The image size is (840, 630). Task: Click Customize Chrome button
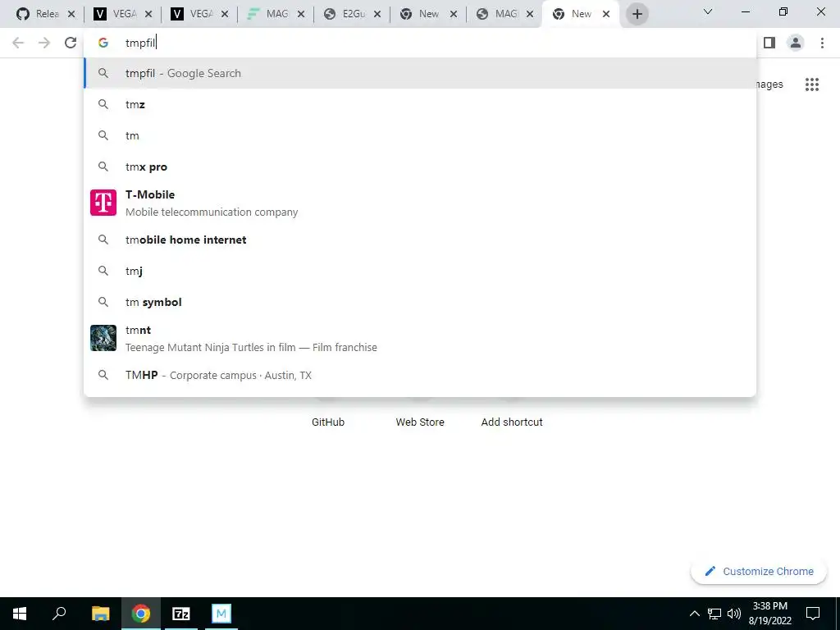point(759,571)
